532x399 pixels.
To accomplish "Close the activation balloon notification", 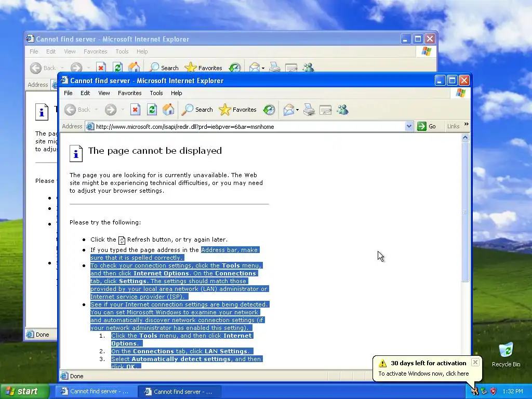I will [x=475, y=362].
